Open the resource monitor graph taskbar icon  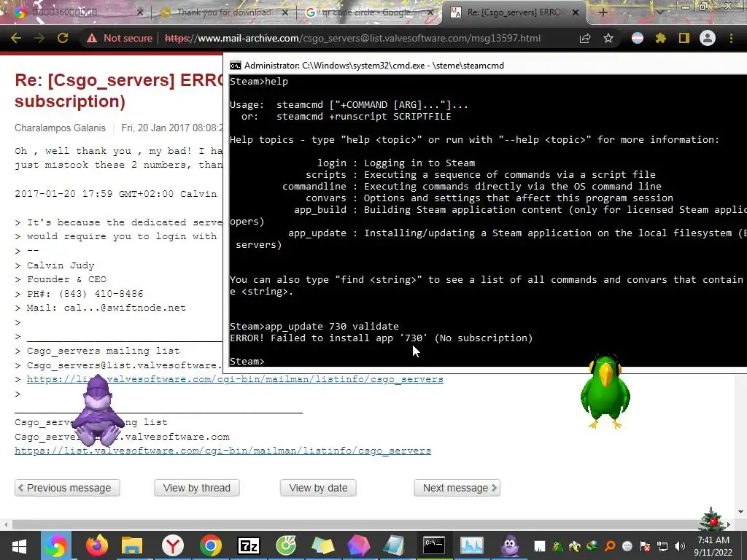pos(472,545)
